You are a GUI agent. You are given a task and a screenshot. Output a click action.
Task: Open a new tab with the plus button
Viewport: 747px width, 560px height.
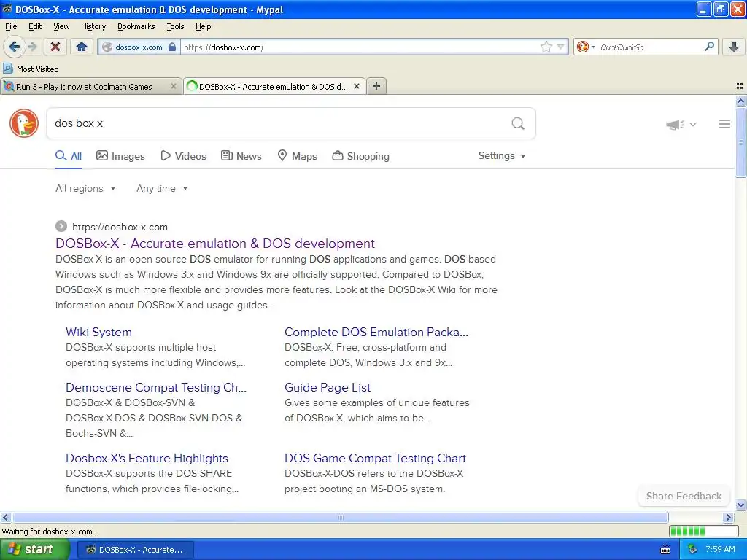pyautogui.click(x=376, y=86)
